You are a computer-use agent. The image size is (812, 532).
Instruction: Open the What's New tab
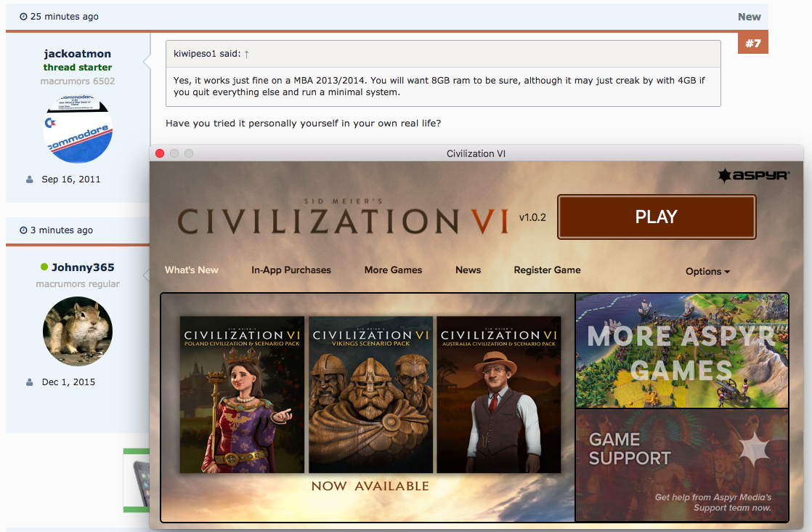point(192,270)
